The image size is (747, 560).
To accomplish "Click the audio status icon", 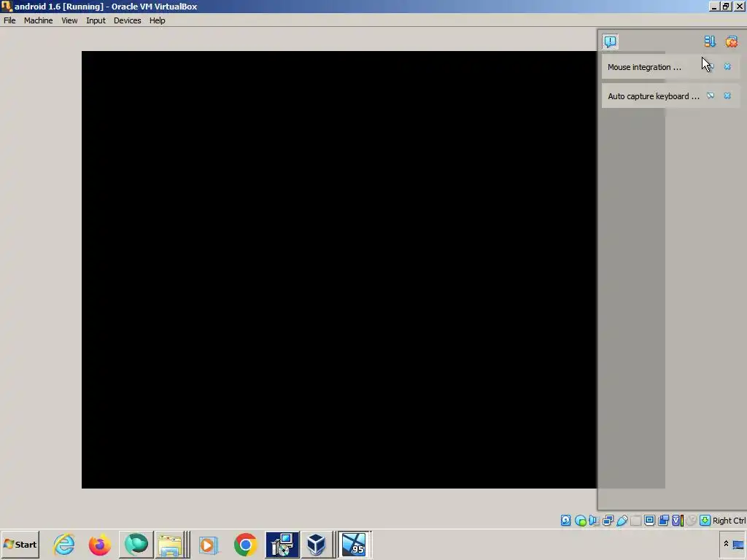I will [594, 521].
